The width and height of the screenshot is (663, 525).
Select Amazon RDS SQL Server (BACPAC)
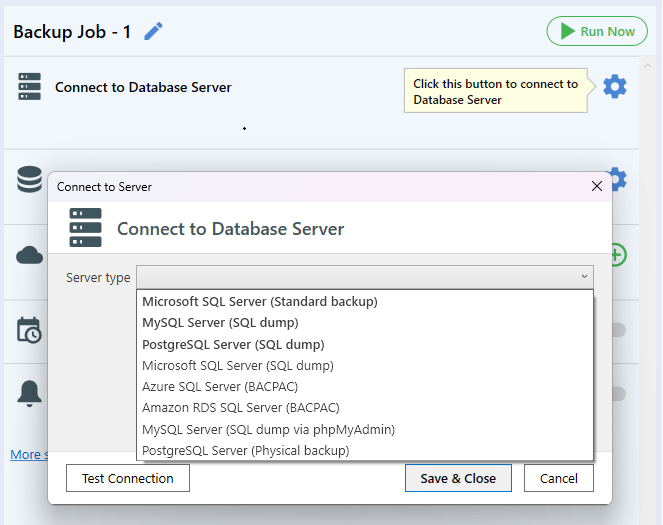coord(365,408)
